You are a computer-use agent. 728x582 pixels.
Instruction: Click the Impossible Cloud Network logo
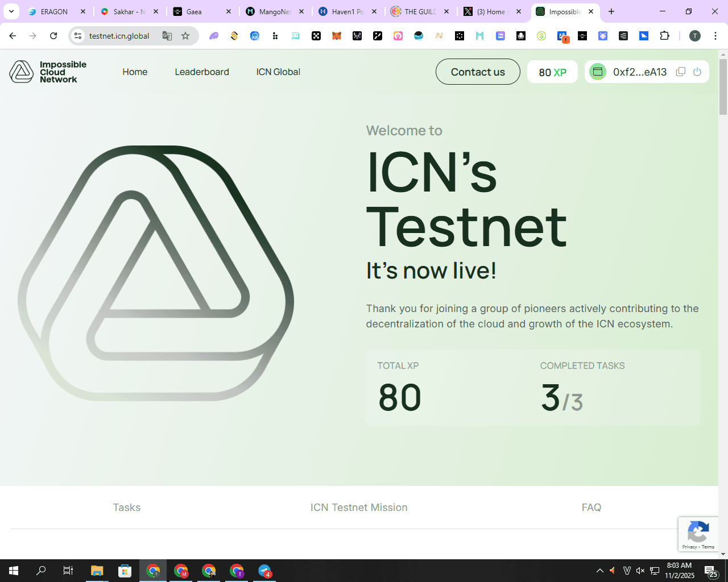click(x=48, y=72)
